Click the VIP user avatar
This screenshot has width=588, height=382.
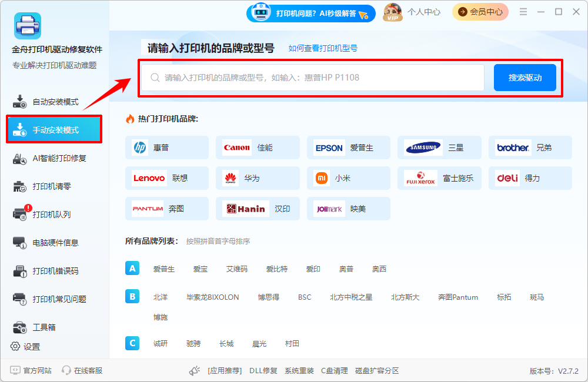tap(393, 12)
